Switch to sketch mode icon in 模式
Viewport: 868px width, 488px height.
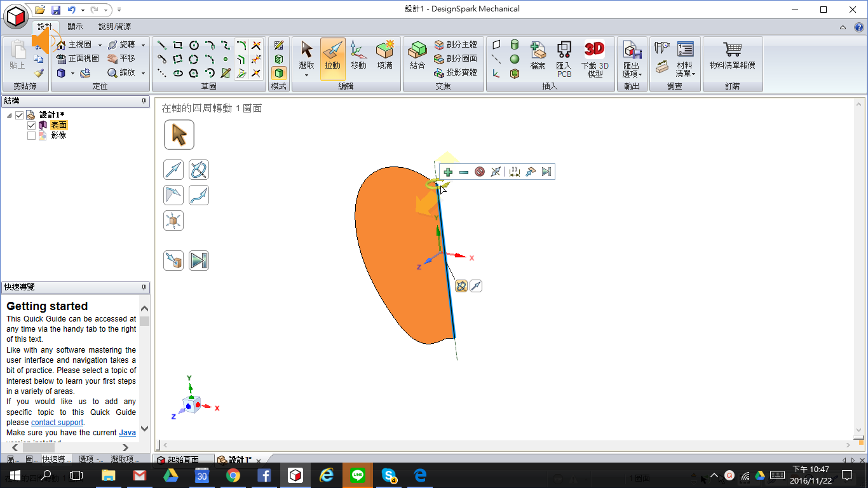click(278, 45)
